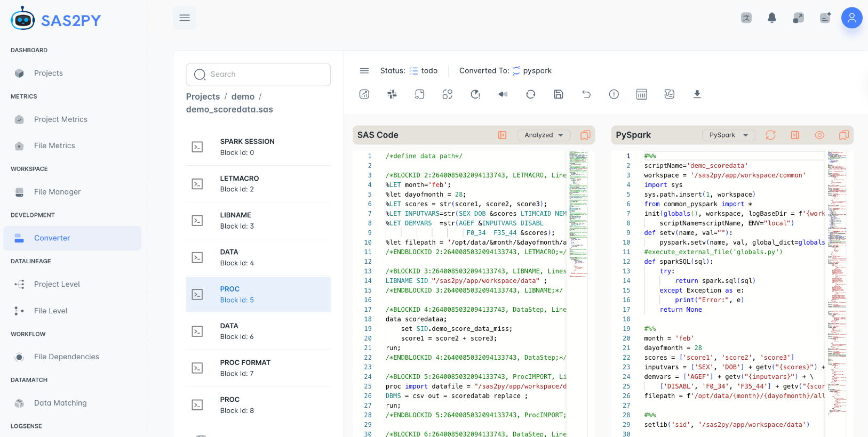Open Project Metrics in the sidebar
This screenshot has width=868, height=437.
(x=73, y=119)
